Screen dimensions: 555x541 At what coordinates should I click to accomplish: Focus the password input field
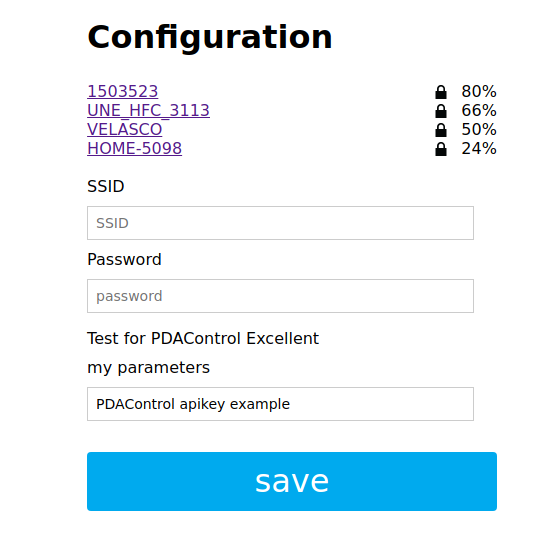280,296
